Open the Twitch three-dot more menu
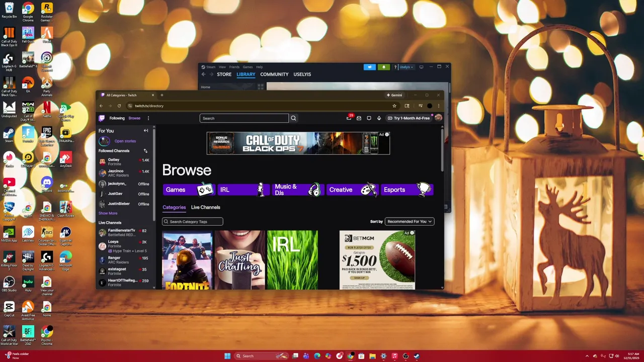 (x=148, y=118)
